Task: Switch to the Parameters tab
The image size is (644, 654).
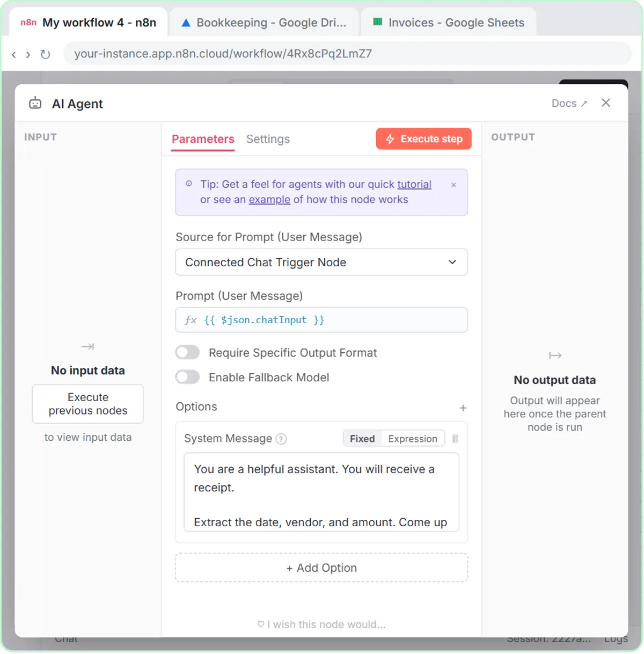Action: [x=203, y=139]
